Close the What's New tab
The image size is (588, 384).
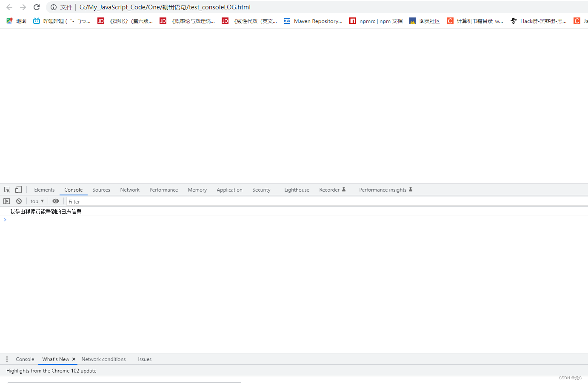(74, 359)
